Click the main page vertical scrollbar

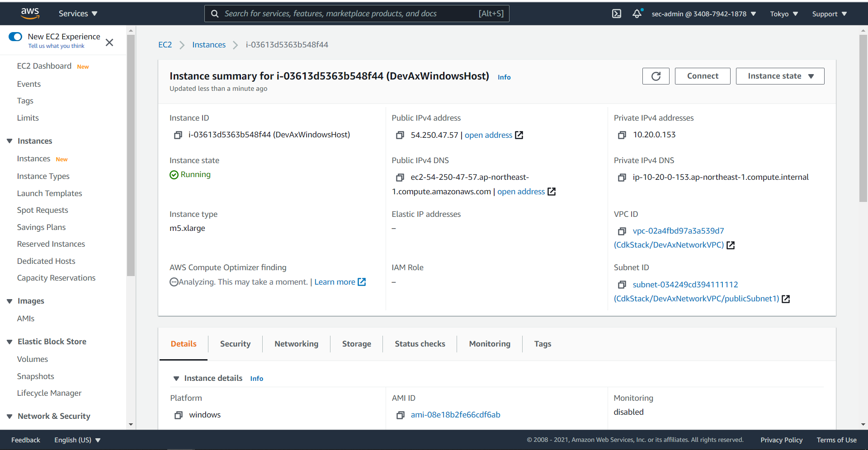click(863, 118)
